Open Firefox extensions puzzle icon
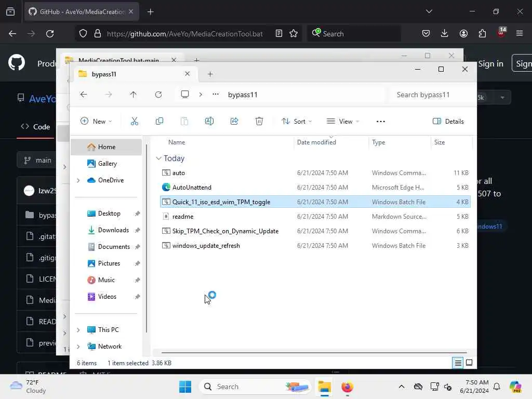532x399 pixels. click(482, 33)
